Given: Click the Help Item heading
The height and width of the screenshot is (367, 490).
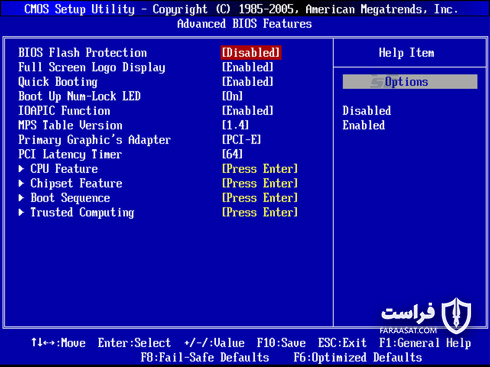Looking at the screenshot, I should coord(406,53).
